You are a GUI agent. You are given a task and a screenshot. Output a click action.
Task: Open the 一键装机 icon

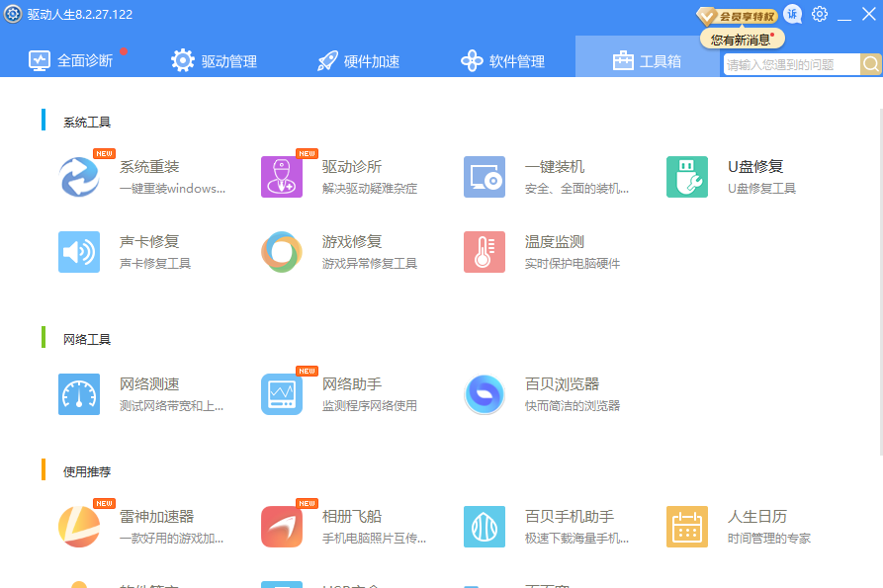[485, 177]
